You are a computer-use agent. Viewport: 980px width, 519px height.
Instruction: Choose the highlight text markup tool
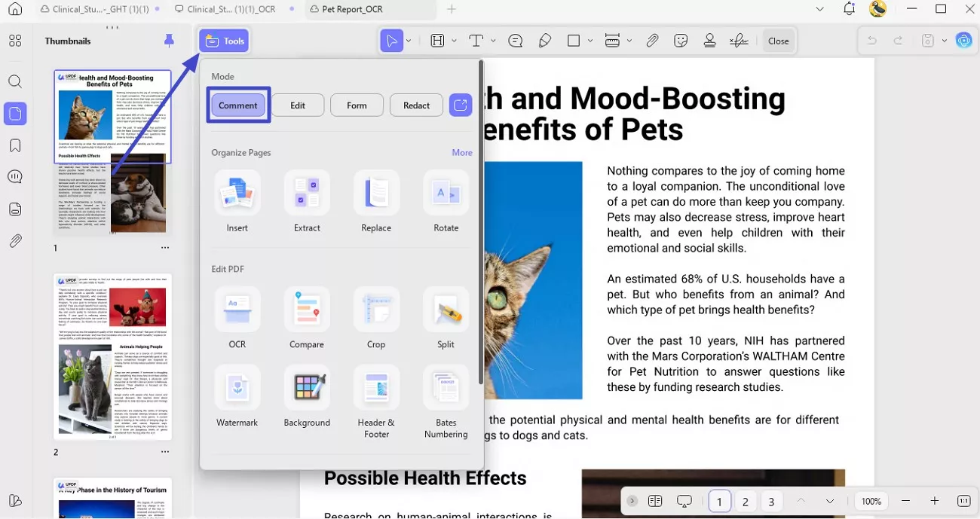click(x=437, y=41)
